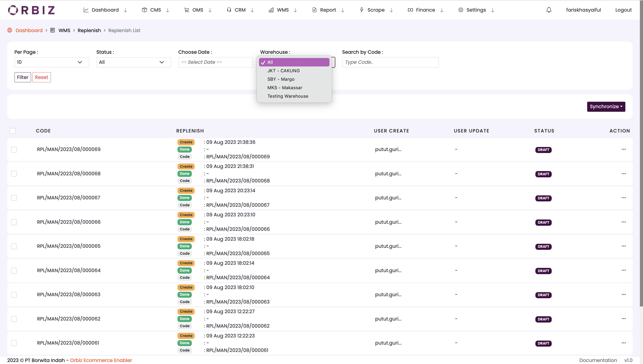Open action menu for RPL/MAN/2023/08/000064
643x364 pixels.
(x=624, y=270)
